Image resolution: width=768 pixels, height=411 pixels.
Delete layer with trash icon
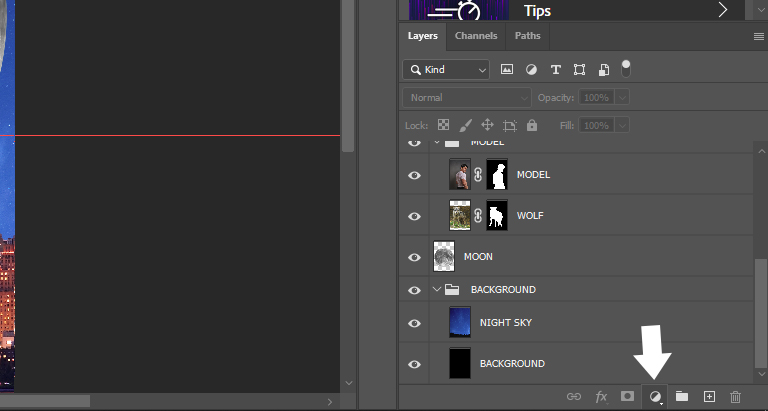pyautogui.click(x=736, y=396)
